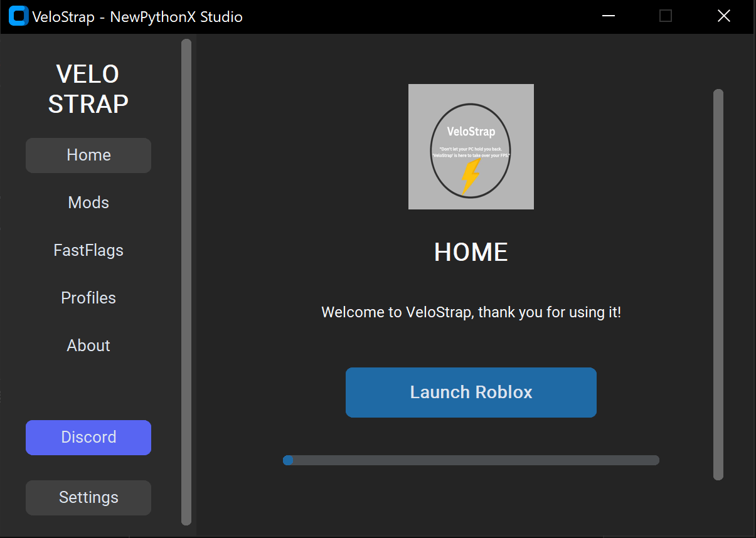
Task: Go to the Profiles section
Action: [x=88, y=298]
